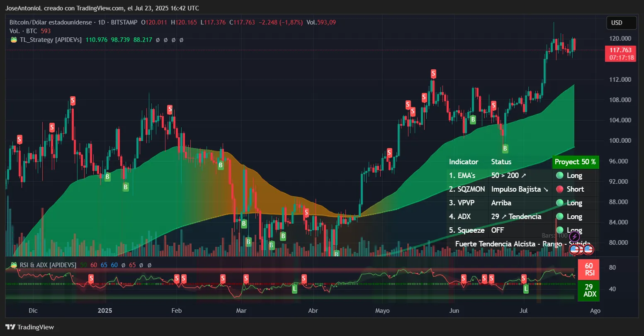This screenshot has height=336, width=644.
Task: Toggle the Long dot in the Squeeze row
Action: (559, 230)
